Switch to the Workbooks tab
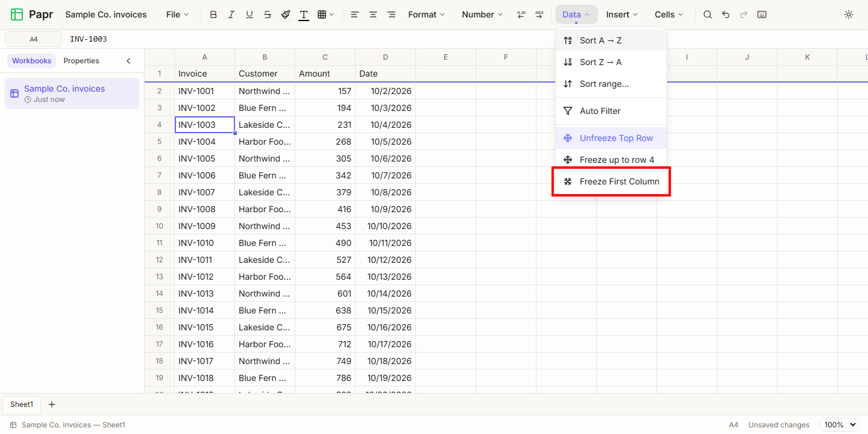Screen dimensions: 868x434 [32, 61]
